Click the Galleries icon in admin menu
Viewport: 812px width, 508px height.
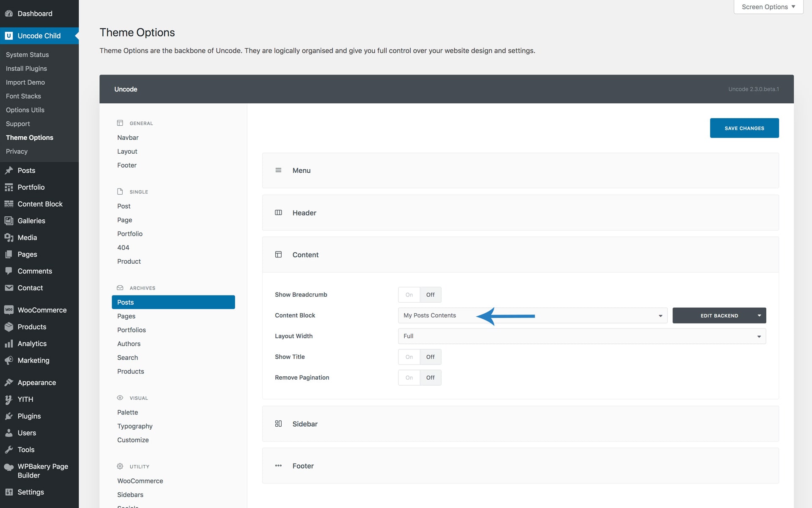click(x=8, y=221)
